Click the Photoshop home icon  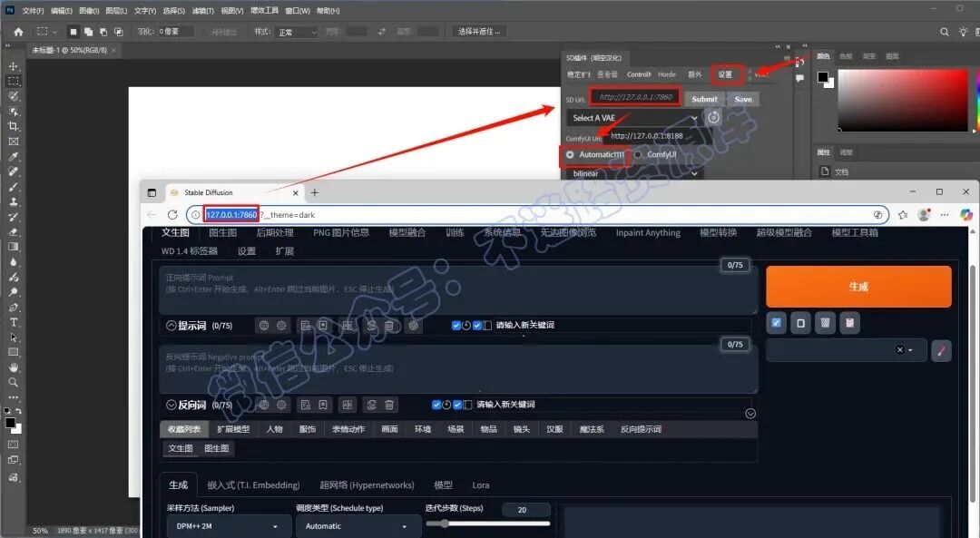[18, 31]
